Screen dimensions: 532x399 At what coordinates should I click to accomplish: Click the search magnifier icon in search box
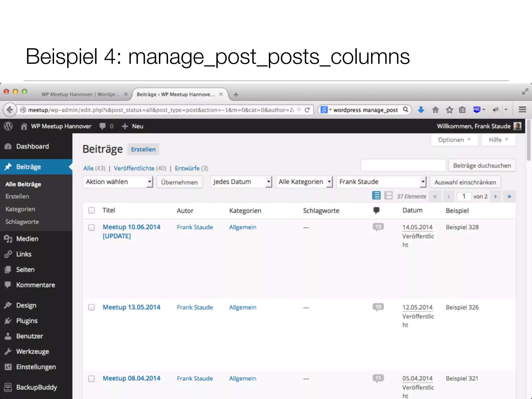click(405, 110)
